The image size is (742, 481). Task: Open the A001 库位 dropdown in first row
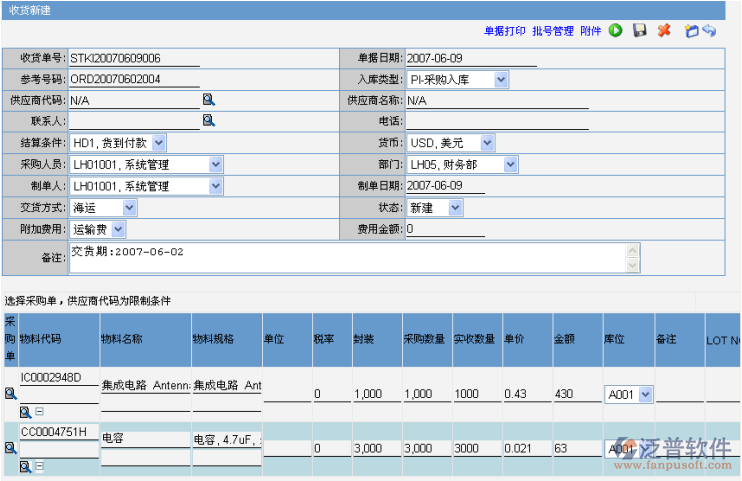click(x=645, y=395)
